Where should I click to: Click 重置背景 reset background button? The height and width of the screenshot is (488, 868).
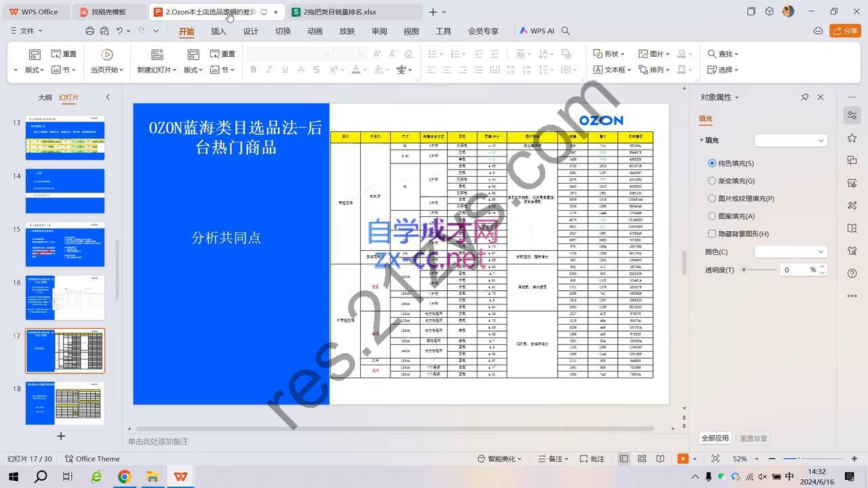point(753,439)
